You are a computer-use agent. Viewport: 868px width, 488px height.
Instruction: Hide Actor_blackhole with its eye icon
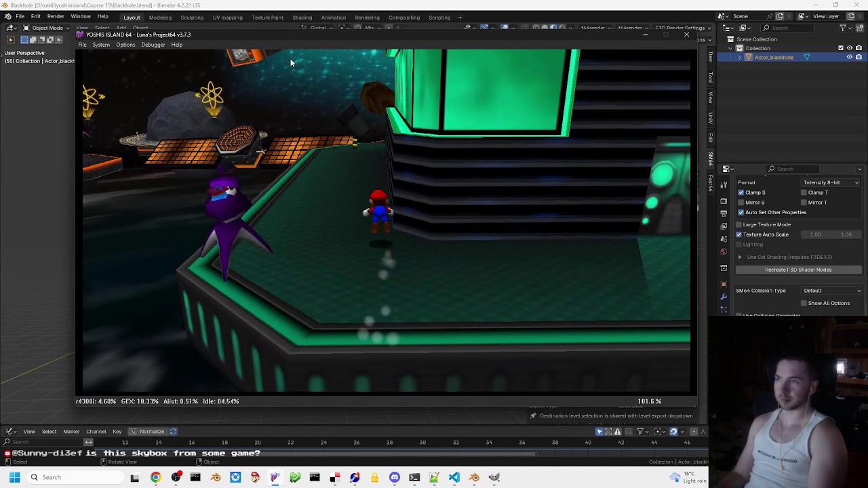[849, 58]
